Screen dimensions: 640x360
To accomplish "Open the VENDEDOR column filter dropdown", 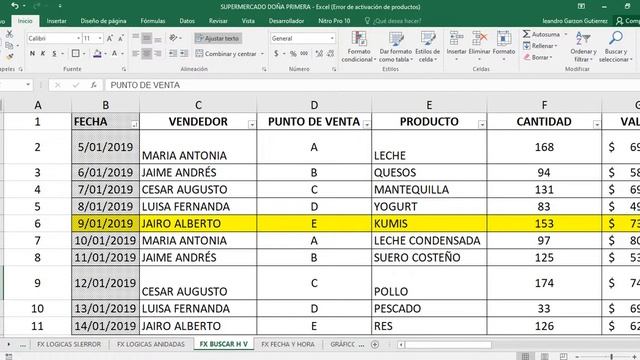I will 252,124.
